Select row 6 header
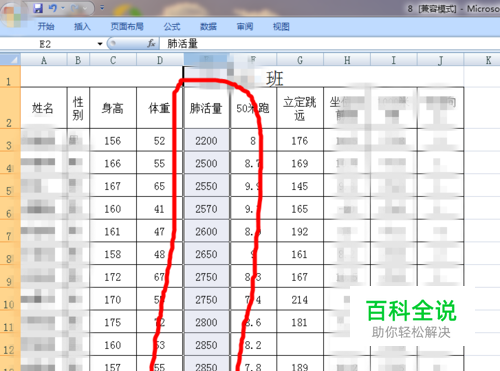Screen dimensions: 500x371 10,208
